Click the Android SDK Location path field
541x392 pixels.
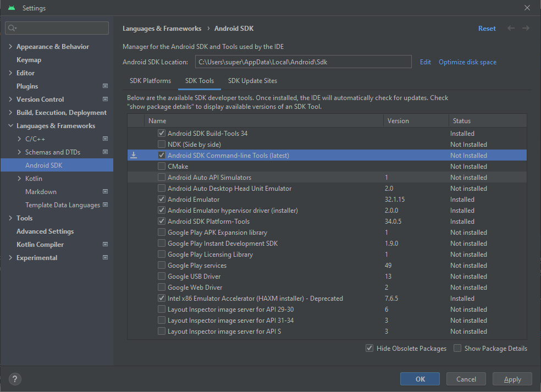[x=303, y=62]
